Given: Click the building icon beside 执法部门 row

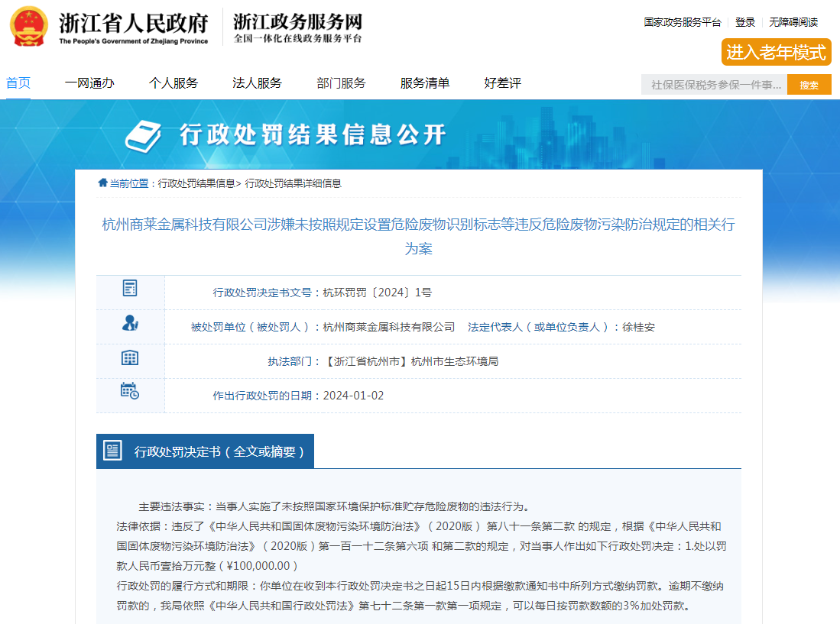Looking at the screenshot, I should (130, 357).
